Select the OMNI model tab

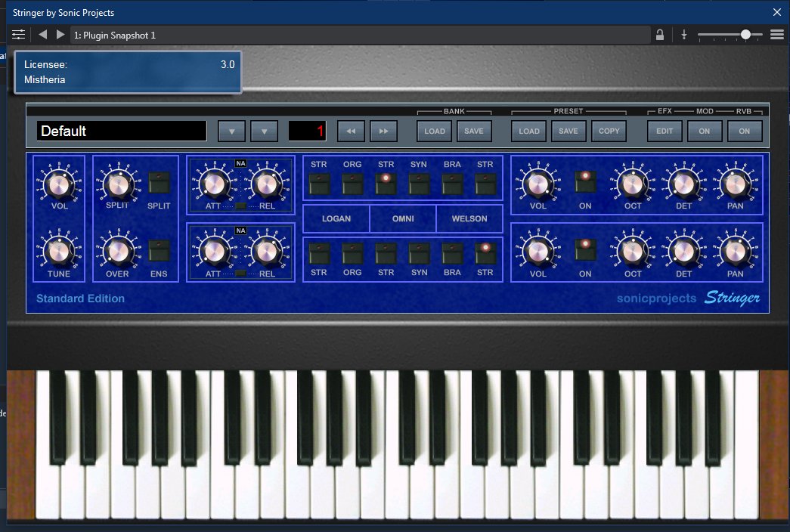coord(403,218)
